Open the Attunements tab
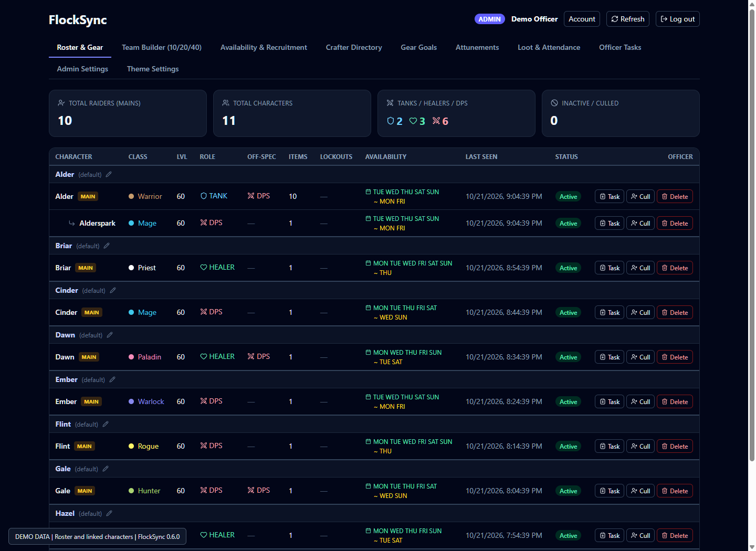This screenshot has width=756, height=551. point(477,47)
